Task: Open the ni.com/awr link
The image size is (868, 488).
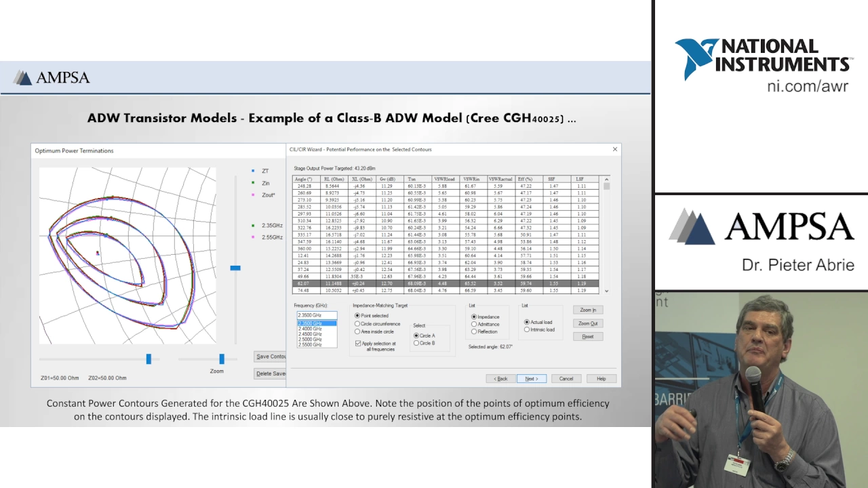Action: click(x=808, y=86)
